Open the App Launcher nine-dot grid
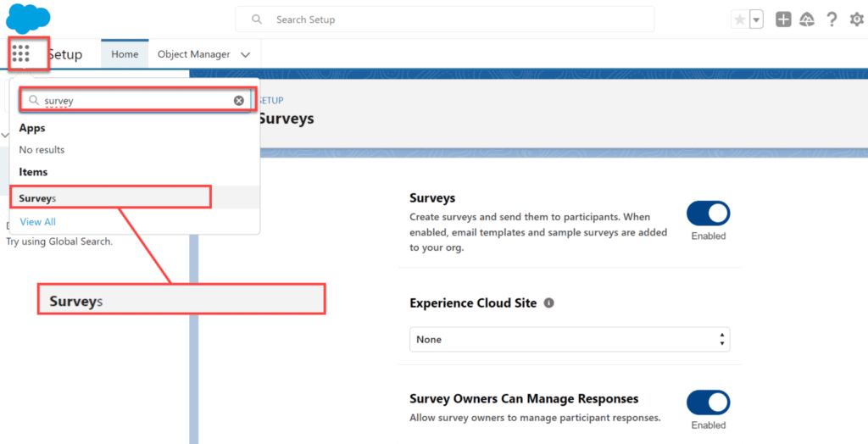The width and height of the screenshot is (868, 444). [21, 54]
